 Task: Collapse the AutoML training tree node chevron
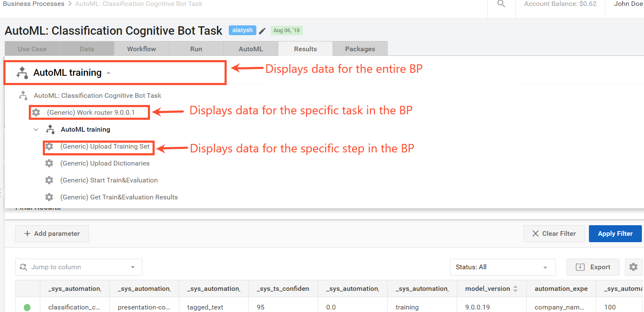click(x=36, y=130)
